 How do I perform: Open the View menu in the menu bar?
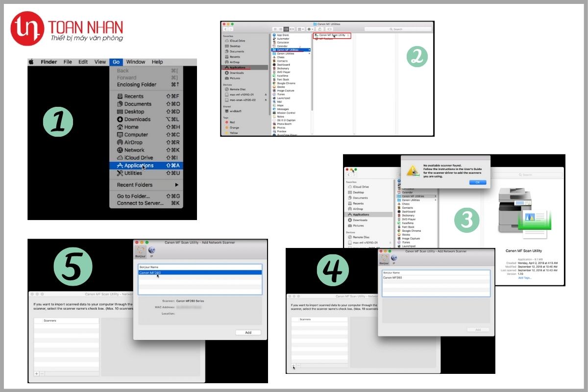click(x=100, y=62)
